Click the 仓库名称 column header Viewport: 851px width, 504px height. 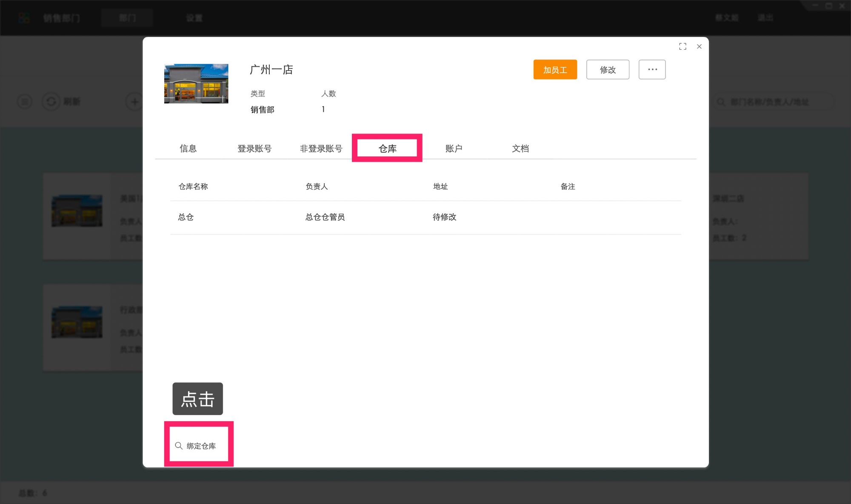193,186
